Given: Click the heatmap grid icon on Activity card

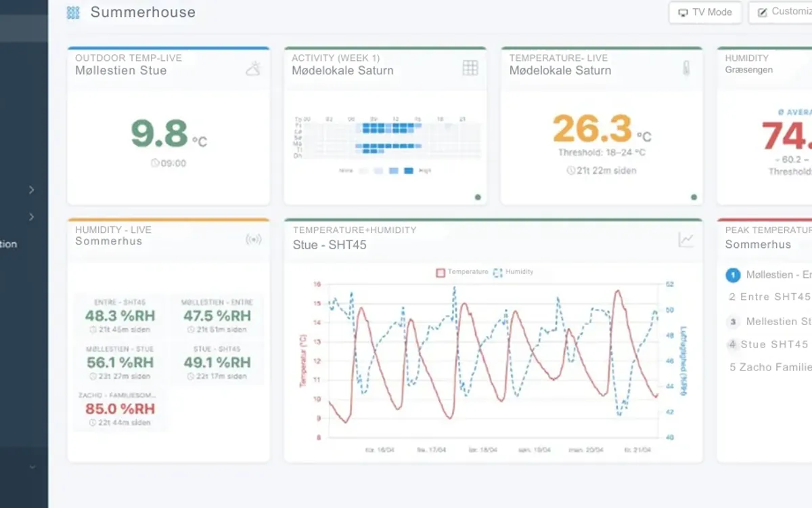Looking at the screenshot, I should click(470, 68).
